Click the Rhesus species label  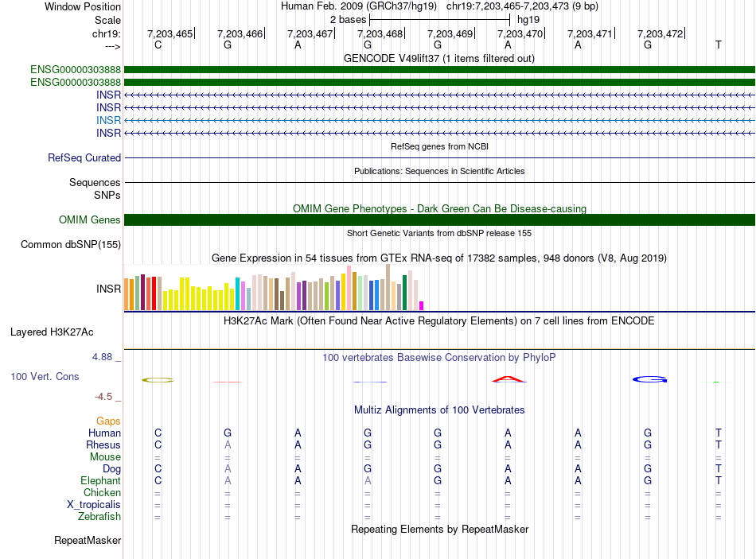103,444
